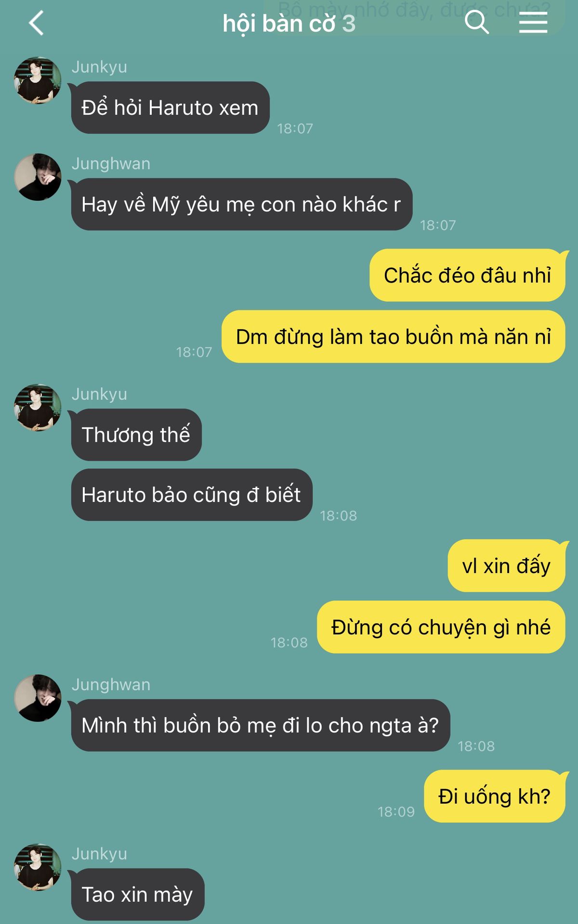Open the hamburger menu icon
This screenshot has height=924, width=578.
coord(533,23)
